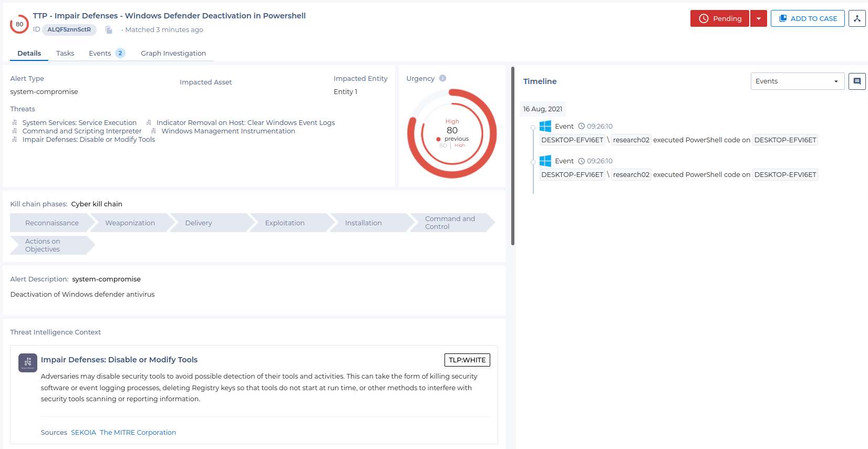Open The MITRE Corporation source link

tap(138, 432)
